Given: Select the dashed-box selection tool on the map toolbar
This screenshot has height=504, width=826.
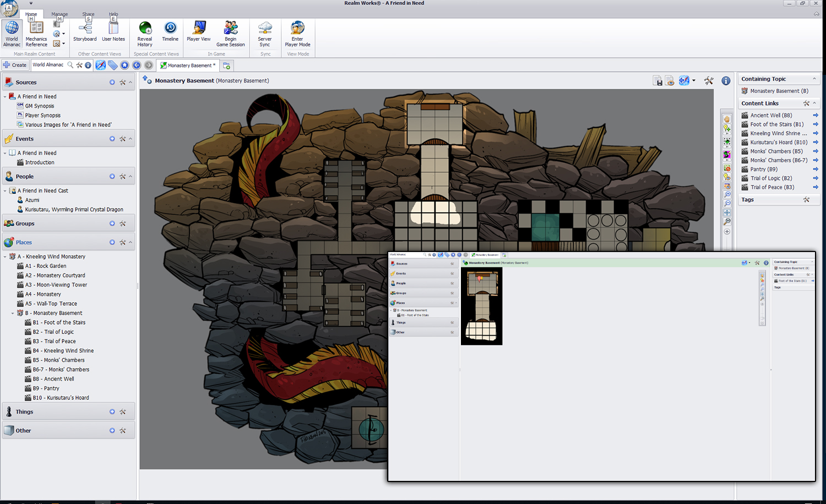Looking at the screenshot, I should [x=727, y=141].
